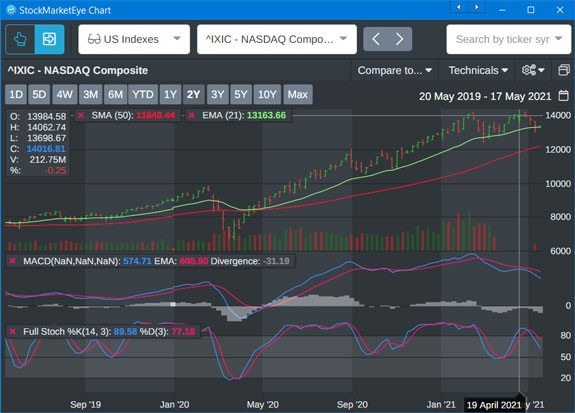The width and height of the screenshot is (575, 413).
Task: Maximize the StockMarketEye Chart window
Action: pyautogui.click(x=530, y=10)
